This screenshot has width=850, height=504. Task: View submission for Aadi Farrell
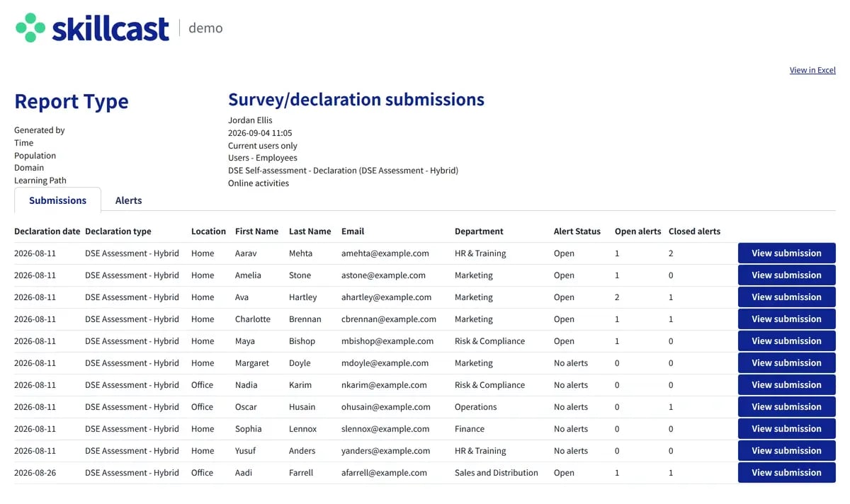pos(786,473)
